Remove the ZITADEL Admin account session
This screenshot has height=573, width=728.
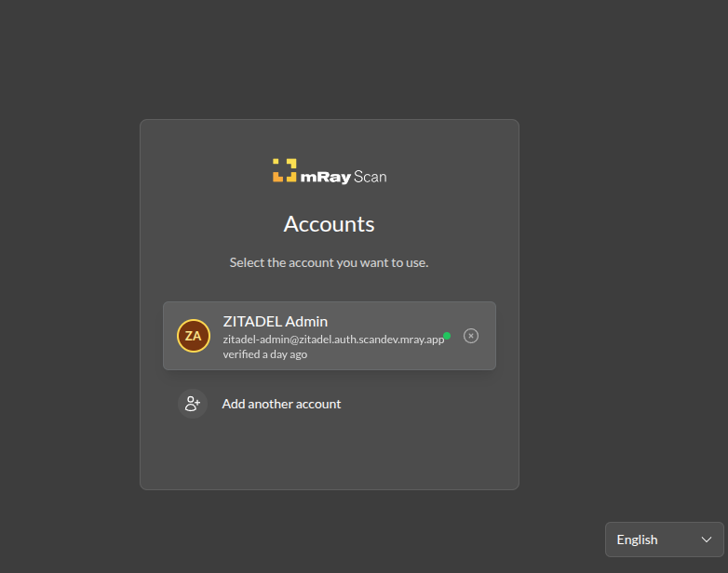tap(471, 336)
